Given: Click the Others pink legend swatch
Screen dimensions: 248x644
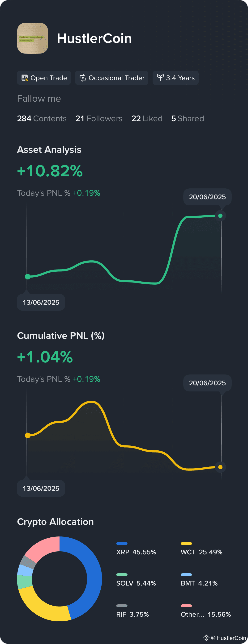Looking at the screenshot, I should coord(186,606).
